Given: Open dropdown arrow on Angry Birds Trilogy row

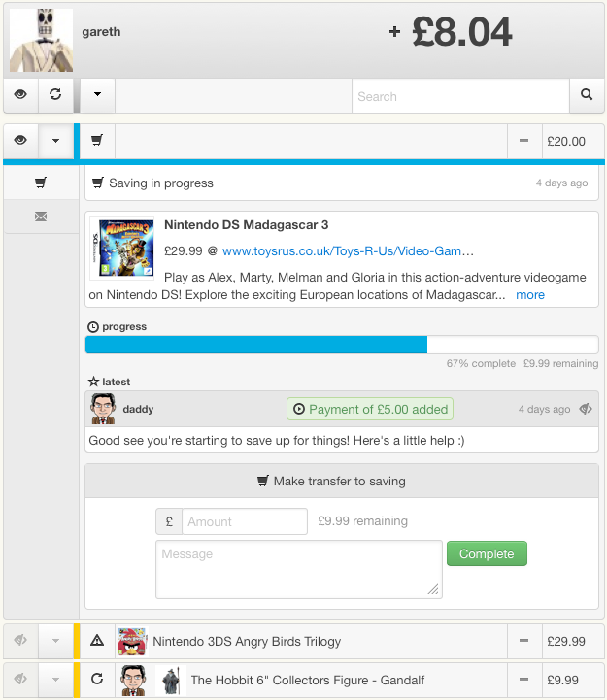Looking at the screenshot, I should click(55, 641).
